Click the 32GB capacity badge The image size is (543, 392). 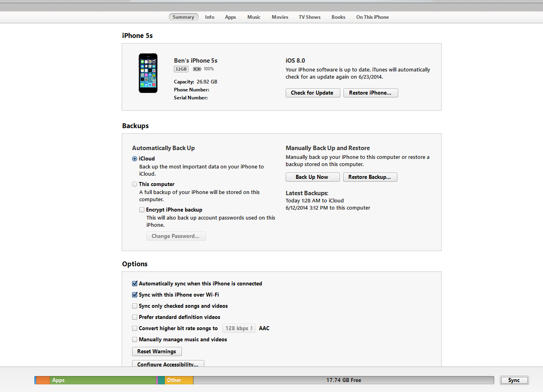181,69
